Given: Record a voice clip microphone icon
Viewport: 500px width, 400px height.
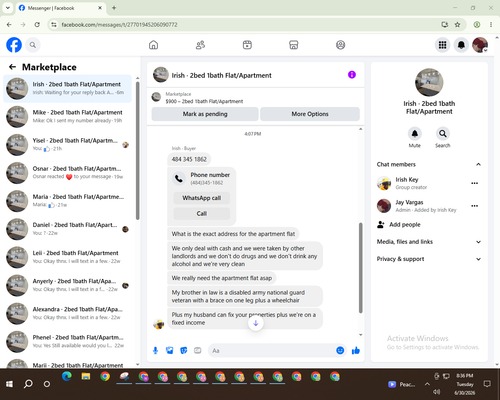Looking at the screenshot, I should tap(155, 350).
